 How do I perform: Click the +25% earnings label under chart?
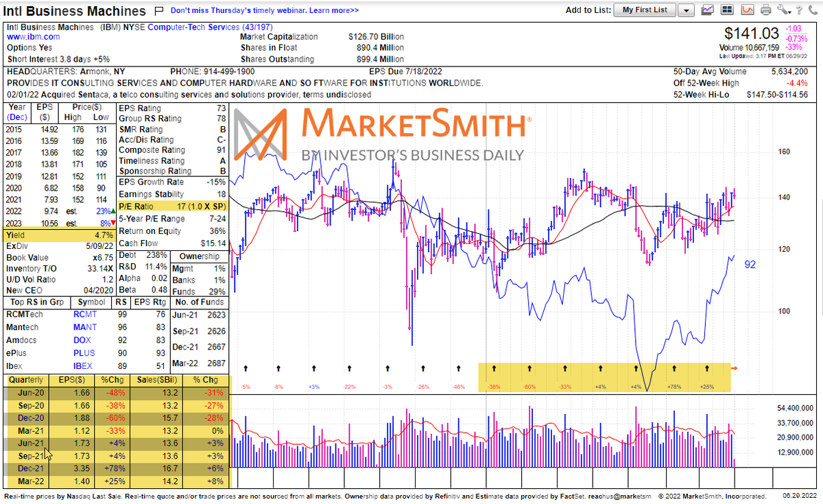707,387
